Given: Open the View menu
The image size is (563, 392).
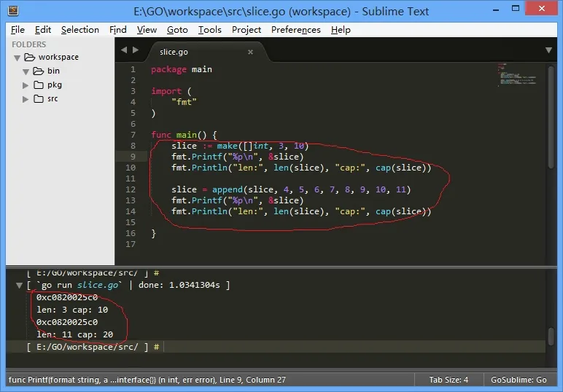Looking at the screenshot, I should (x=147, y=30).
